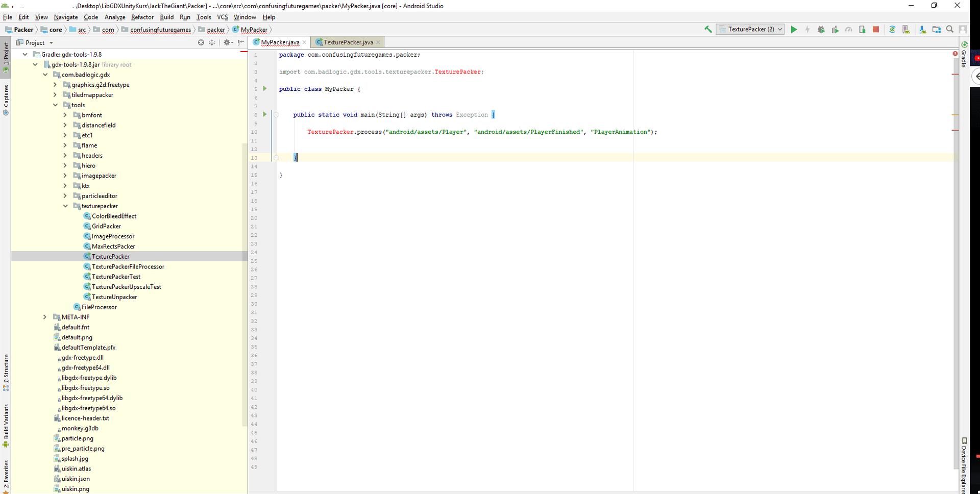Screen dimensions: 980x494
Task: Toggle the Structure tool window
Action: click(x=6, y=373)
